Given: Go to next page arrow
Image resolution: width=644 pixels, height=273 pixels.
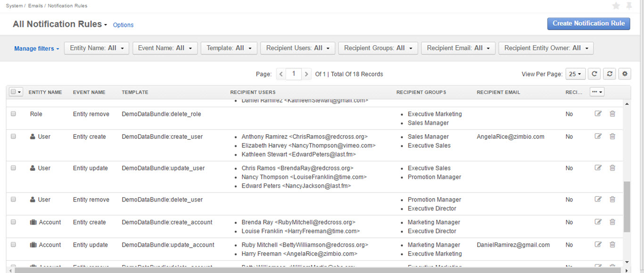Looking at the screenshot, I should 306,74.
